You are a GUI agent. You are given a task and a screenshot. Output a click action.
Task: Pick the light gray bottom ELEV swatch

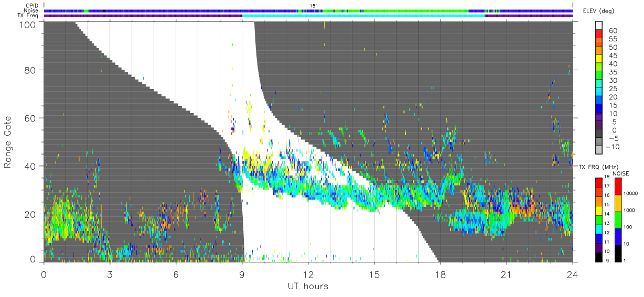599,151
